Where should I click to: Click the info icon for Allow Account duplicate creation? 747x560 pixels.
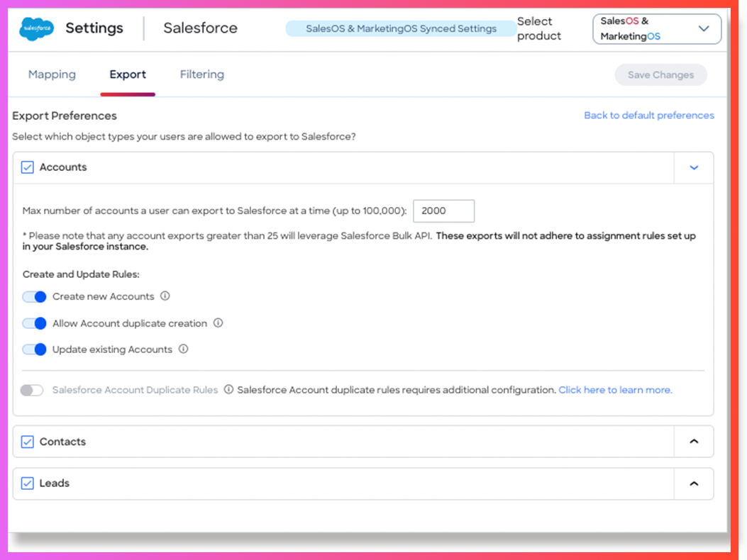(x=218, y=323)
